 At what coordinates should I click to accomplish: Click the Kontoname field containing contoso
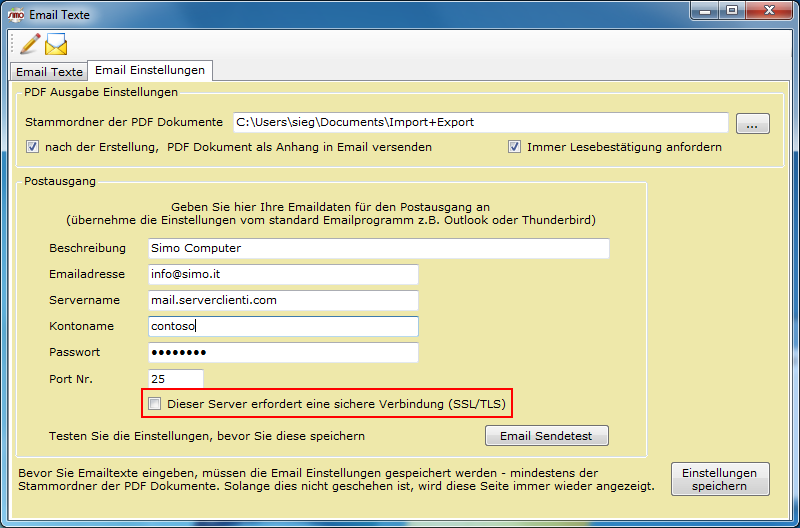point(281,326)
